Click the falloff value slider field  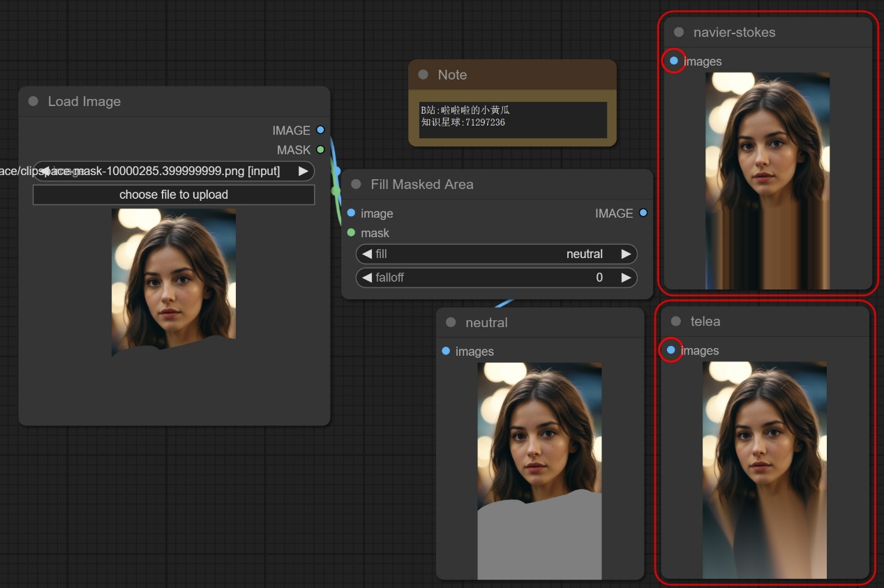(496, 278)
